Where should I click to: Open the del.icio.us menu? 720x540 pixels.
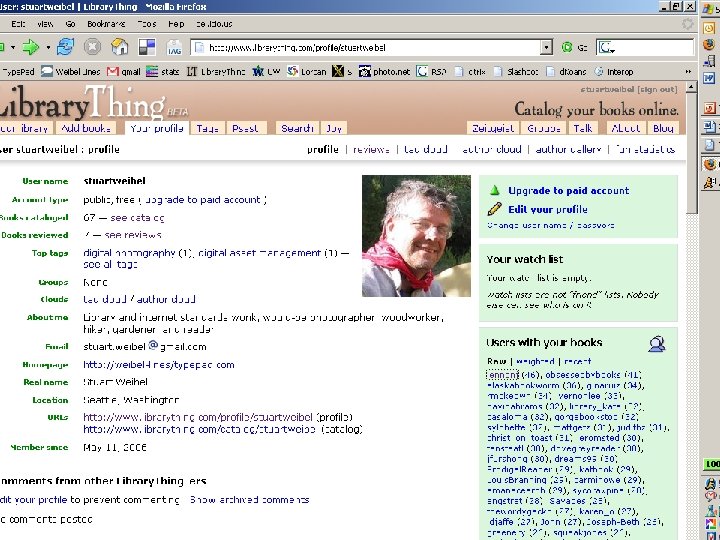[214, 24]
